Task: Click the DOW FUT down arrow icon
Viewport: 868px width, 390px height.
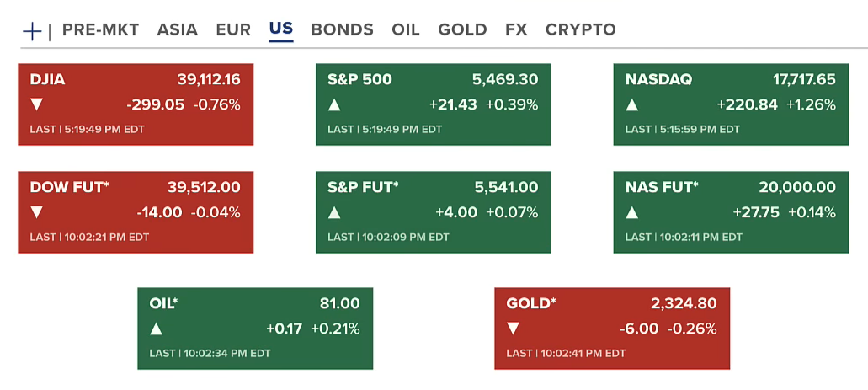Action: click(x=36, y=212)
